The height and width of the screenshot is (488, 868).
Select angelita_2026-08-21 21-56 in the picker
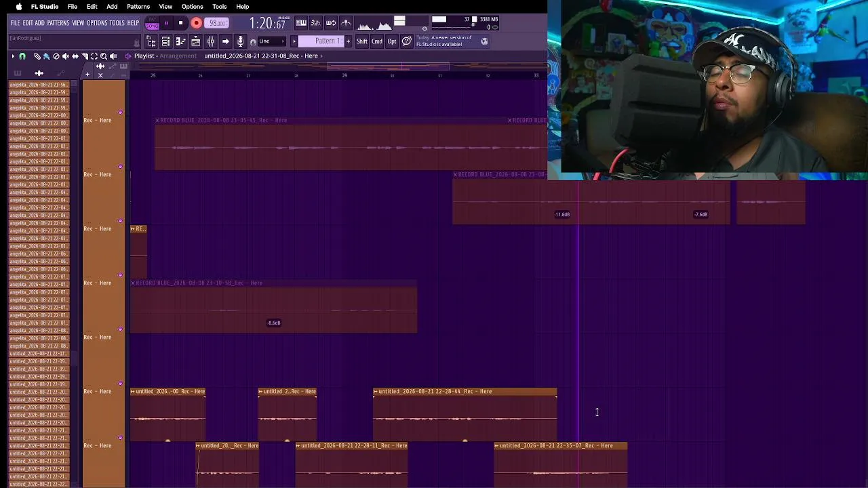pyautogui.click(x=39, y=85)
